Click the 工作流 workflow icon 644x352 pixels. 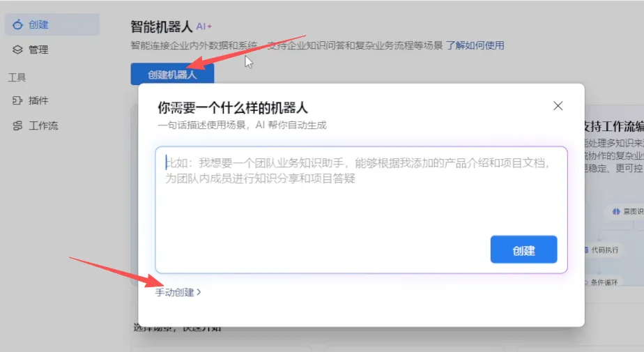point(17,125)
